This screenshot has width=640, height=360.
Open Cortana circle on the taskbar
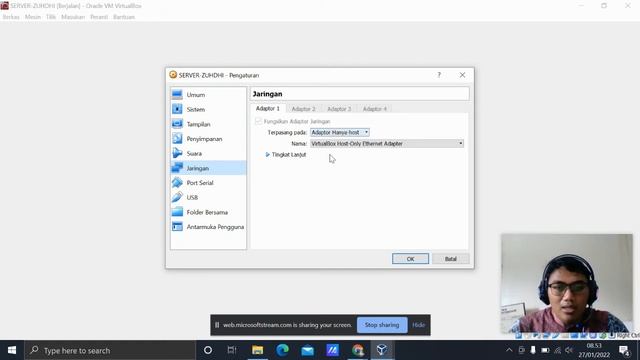point(208,350)
